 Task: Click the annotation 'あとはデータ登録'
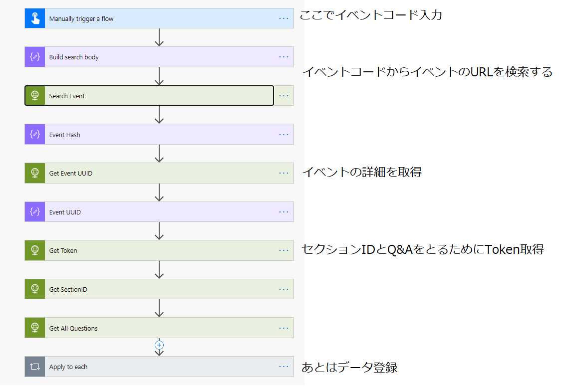349,367
